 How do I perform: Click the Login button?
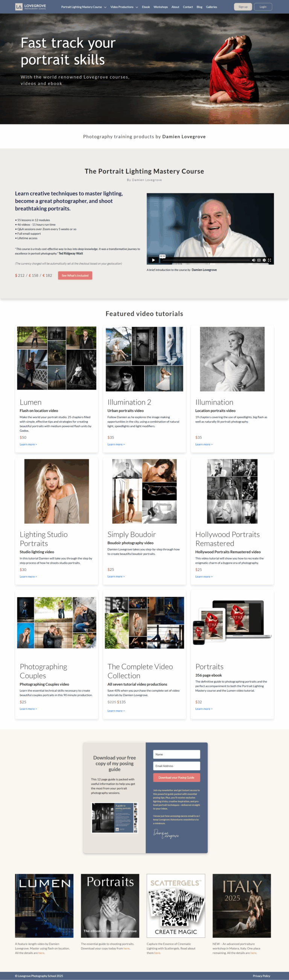pos(263,7)
